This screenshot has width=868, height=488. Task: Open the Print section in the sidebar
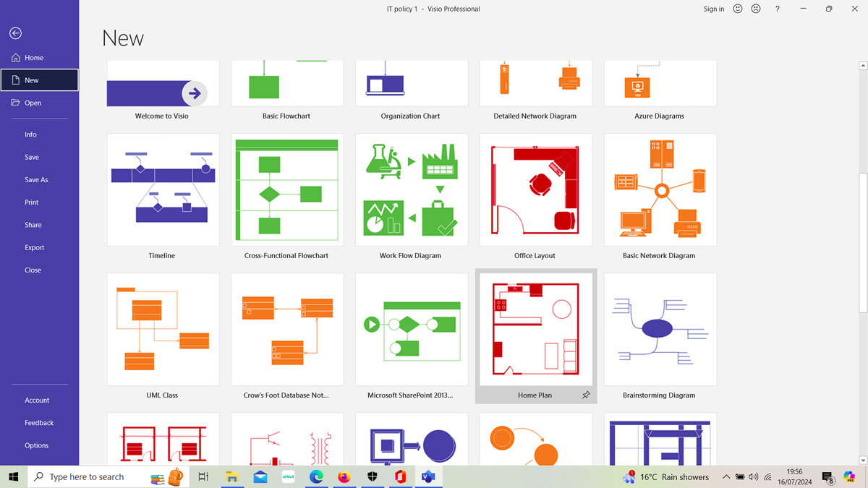pyautogui.click(x=31, y=202)
